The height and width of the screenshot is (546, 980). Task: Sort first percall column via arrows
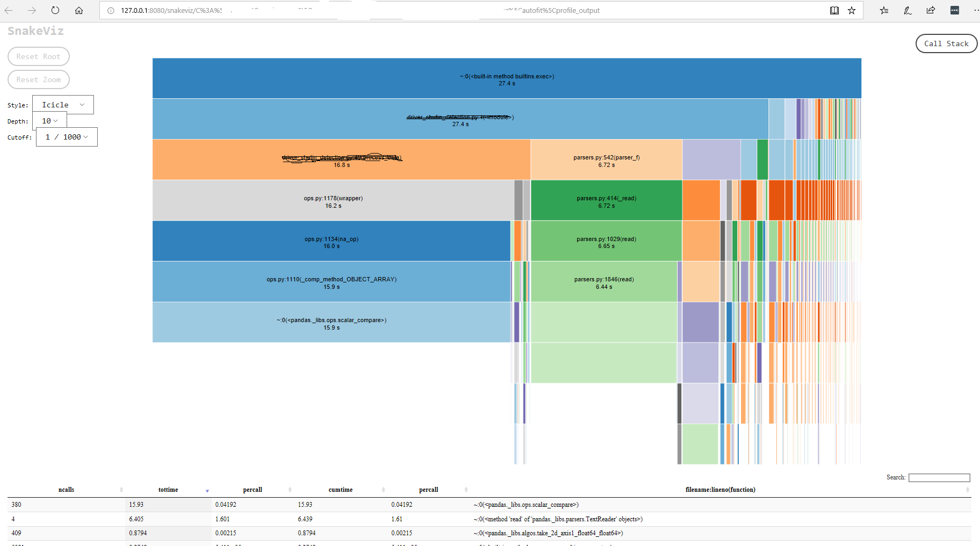point(290,490)
